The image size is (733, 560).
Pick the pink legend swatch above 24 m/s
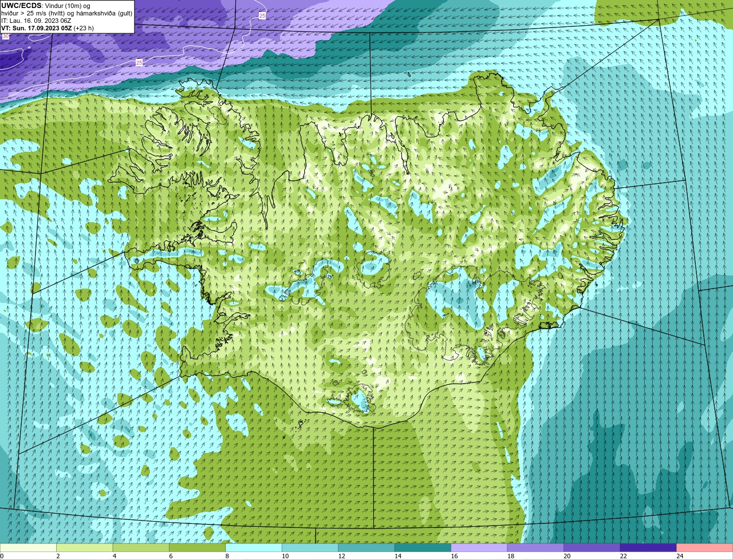click(x=705, y=548)
